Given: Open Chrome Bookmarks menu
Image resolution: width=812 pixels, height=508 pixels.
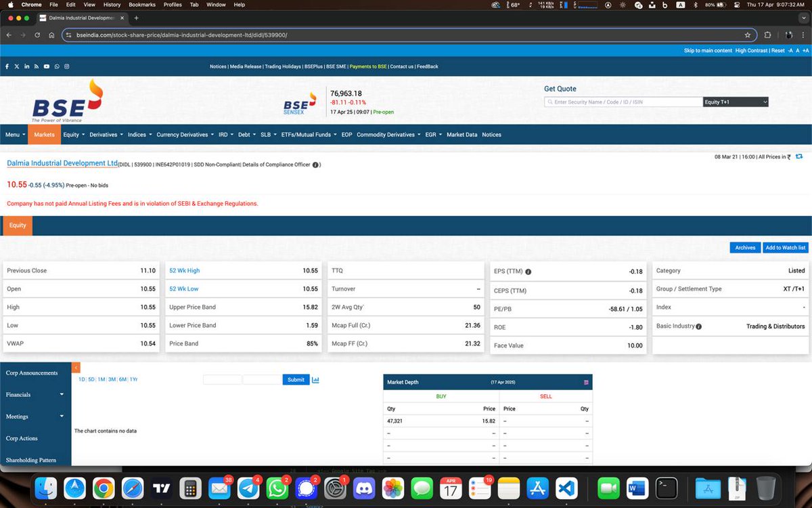Looking at the screenshot, I should point(142,5).
